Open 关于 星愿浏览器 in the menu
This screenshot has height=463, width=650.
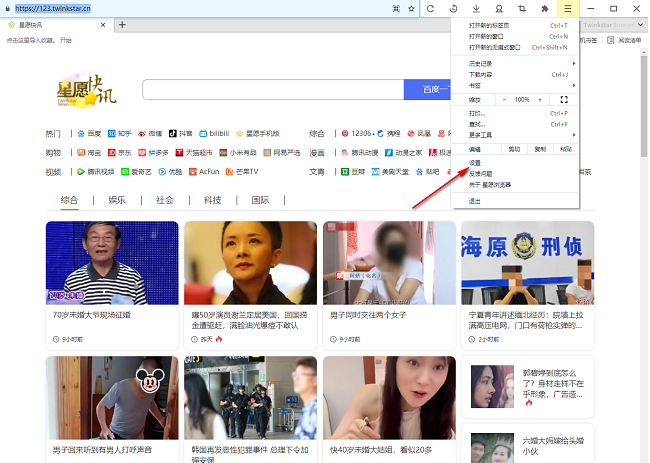click(515, 185)
